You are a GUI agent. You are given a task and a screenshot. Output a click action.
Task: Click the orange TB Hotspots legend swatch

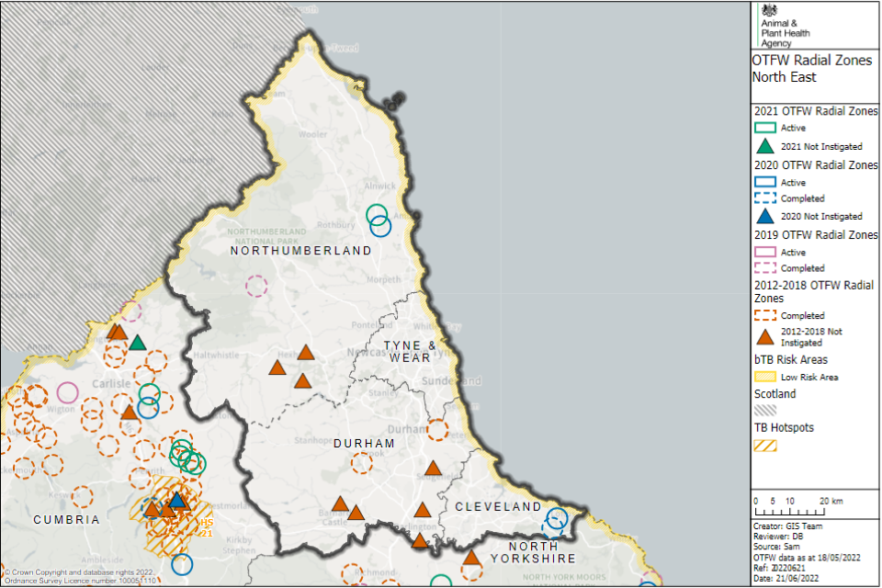(764, 446)
